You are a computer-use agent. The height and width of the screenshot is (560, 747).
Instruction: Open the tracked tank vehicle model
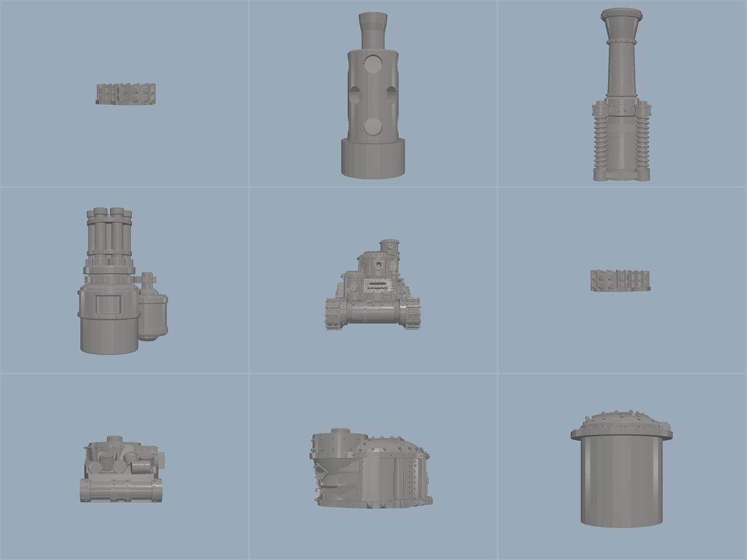coord(373,284)
